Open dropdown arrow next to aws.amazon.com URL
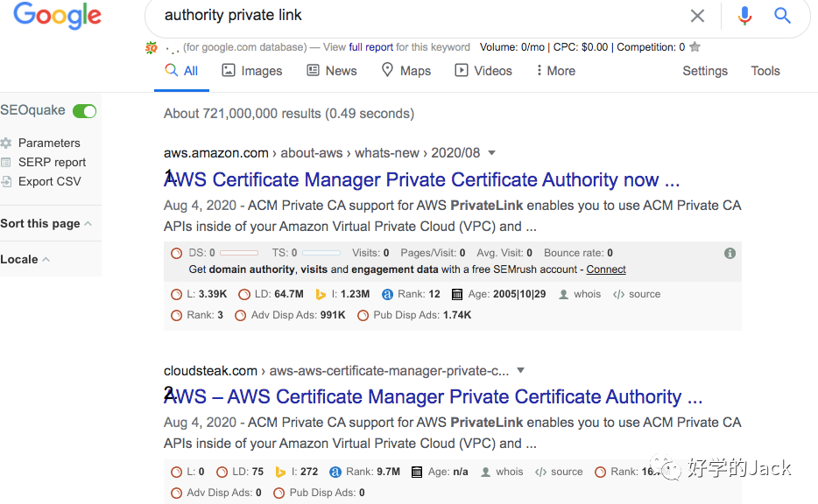The image size is (818, 504). click(492, 153)
